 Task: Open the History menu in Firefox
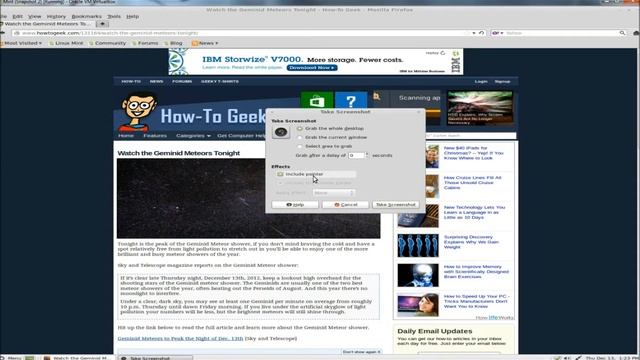(56, 16)
